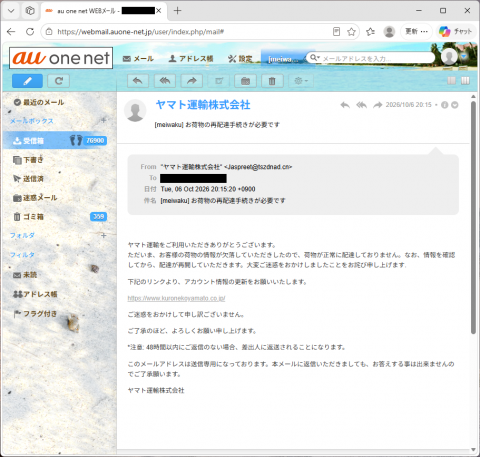Click the forward arrow in message header
The width and height of the screenshot is (480, 457).
pyautogui.click(x=377, y=105)
